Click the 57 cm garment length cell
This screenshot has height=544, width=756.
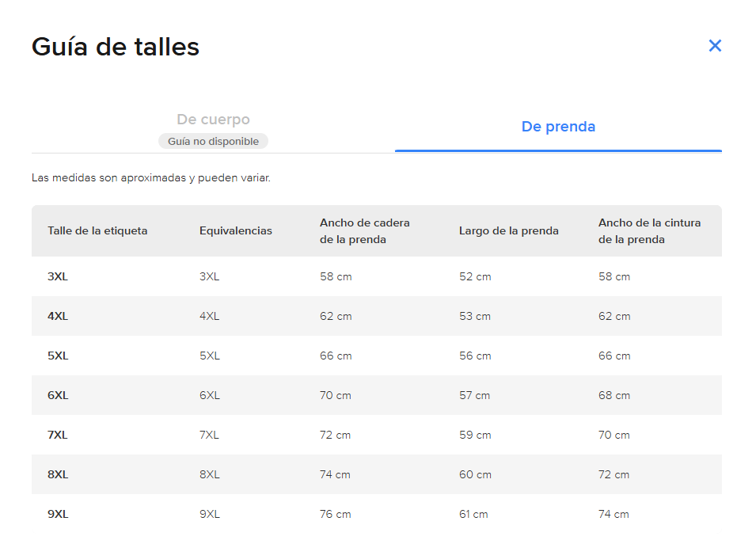tap(475, 395)
